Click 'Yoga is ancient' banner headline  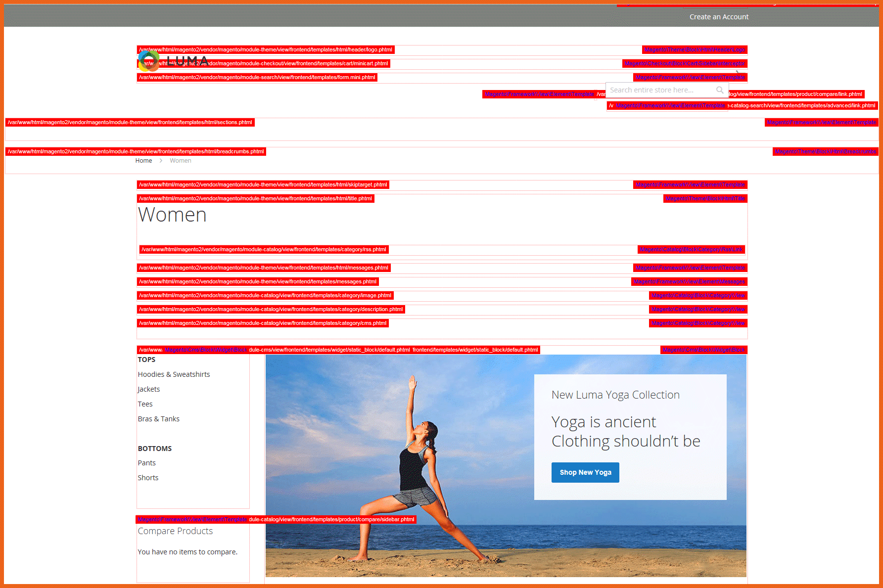coord(604,422)
